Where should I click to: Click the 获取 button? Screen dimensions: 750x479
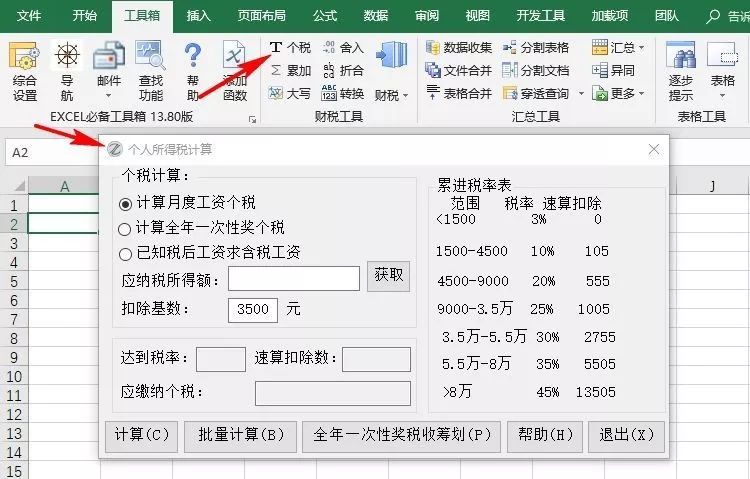coord(388,276)
